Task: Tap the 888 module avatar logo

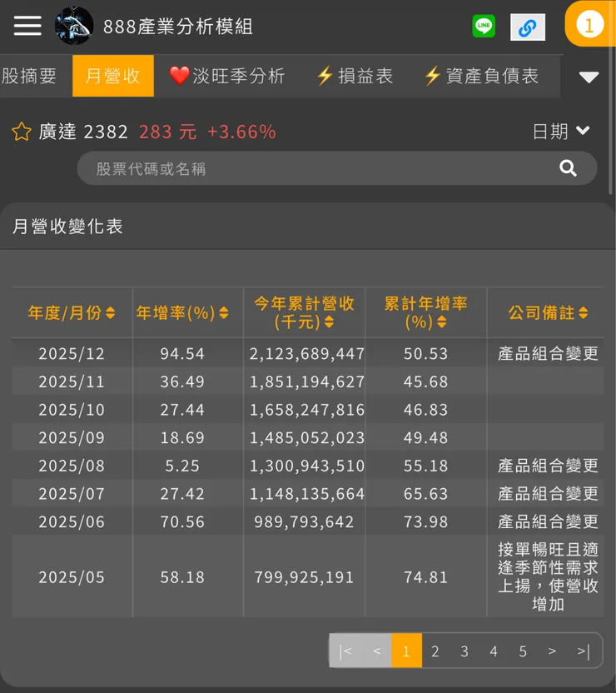Action: 74,26
